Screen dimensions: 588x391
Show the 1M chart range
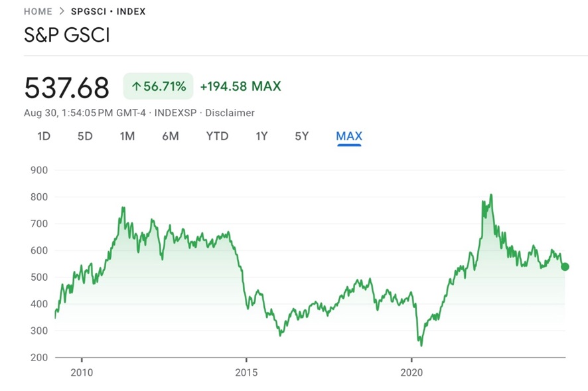[x=127, y=136]
